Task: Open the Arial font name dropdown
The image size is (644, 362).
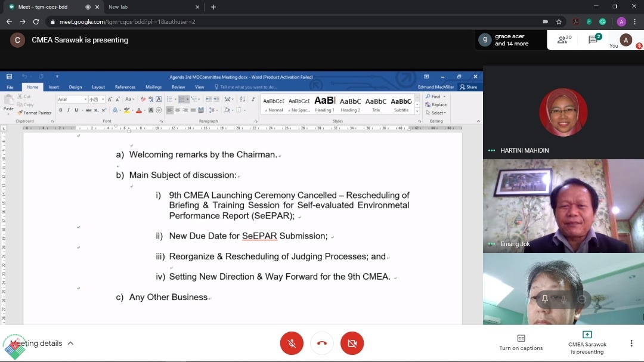Action: pyautogui.click(x=85, y=100)
